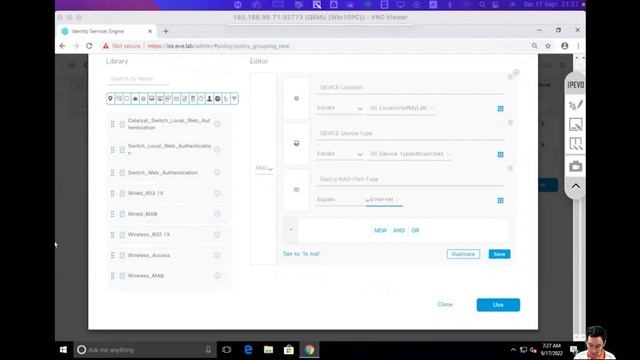The height and width of the screenshot is (360, 640).
Task: Select Wireless_MAB library condition
Action: click(146, 276)
